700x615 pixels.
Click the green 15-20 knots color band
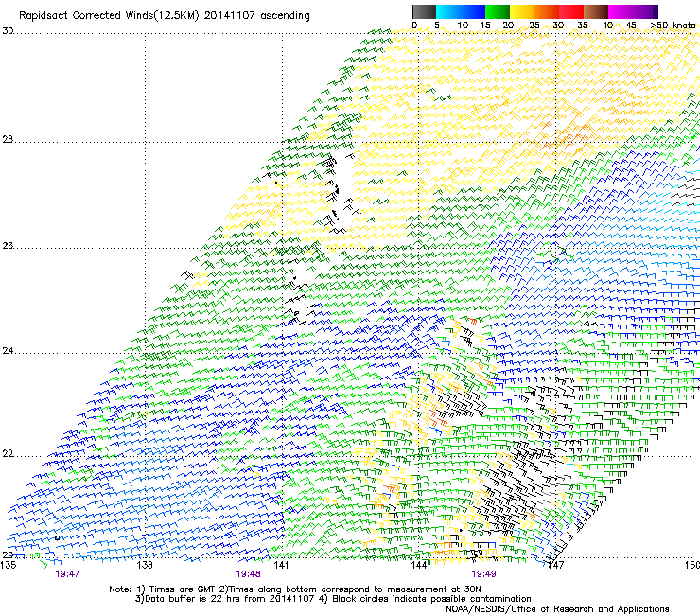tap(498, 11)
